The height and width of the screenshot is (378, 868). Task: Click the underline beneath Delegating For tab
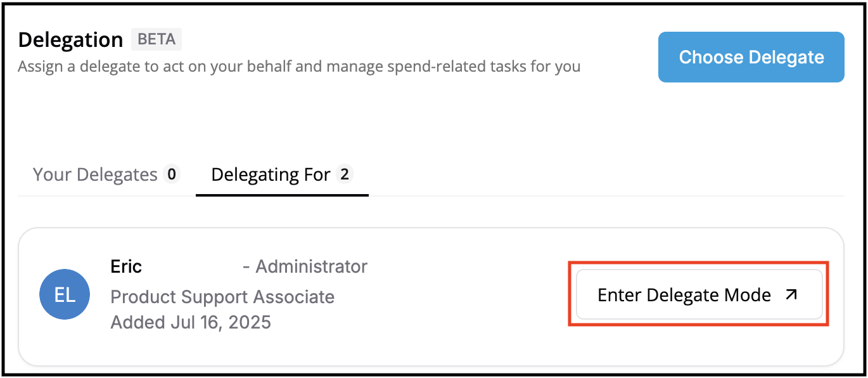pos(282,195)
